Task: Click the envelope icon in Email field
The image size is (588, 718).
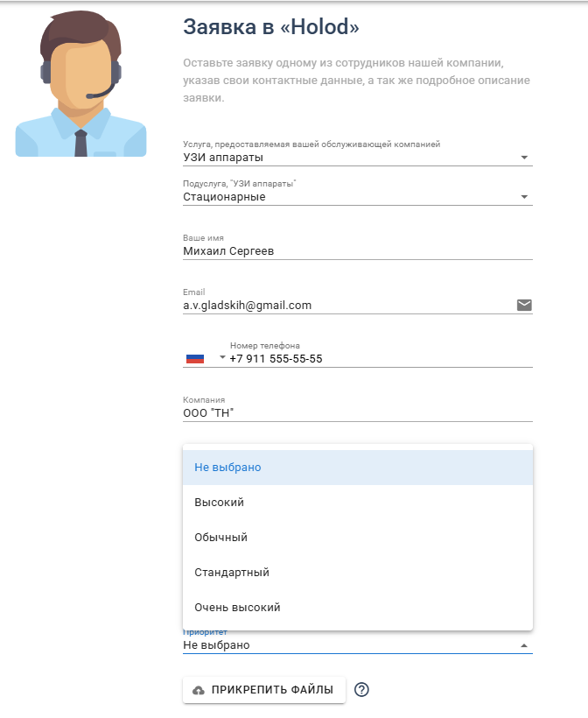Action: click(x=524, y=305)
